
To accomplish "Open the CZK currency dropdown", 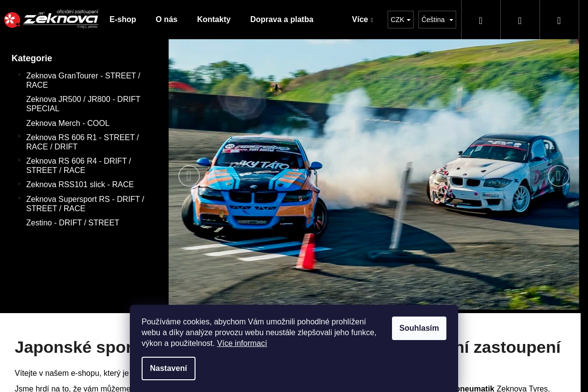I will 400,20.
